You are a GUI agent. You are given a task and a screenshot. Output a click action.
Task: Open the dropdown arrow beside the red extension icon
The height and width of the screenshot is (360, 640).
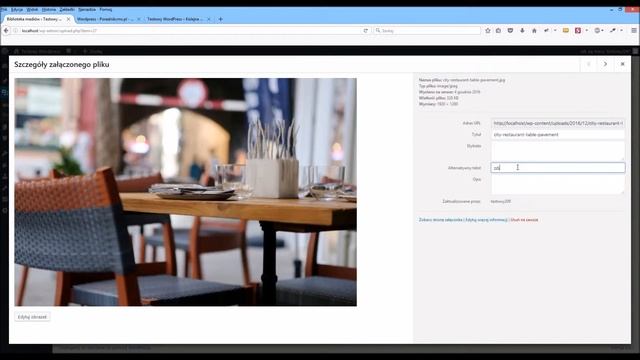[587, 31]
